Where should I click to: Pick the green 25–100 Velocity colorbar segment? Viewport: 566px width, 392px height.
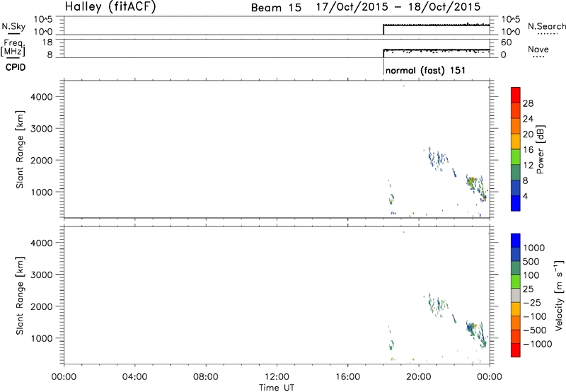tap(516, 282)
